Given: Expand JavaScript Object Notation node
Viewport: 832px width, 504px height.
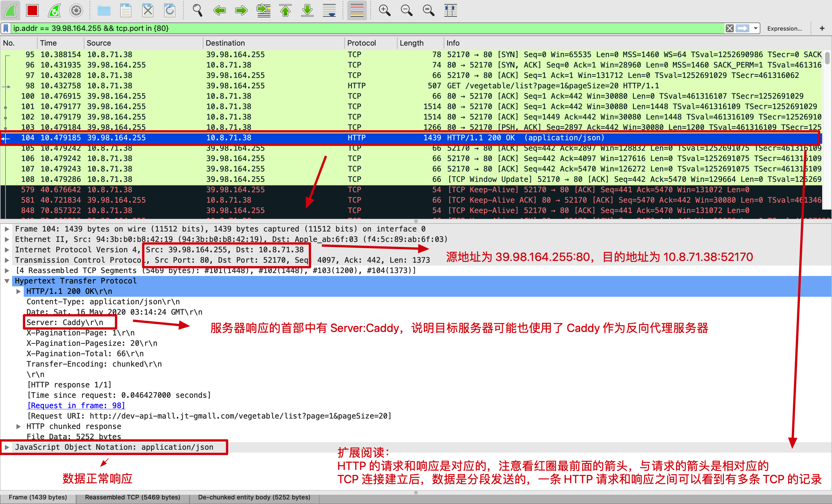Looking at the screenshot, I should coord(7,447).
